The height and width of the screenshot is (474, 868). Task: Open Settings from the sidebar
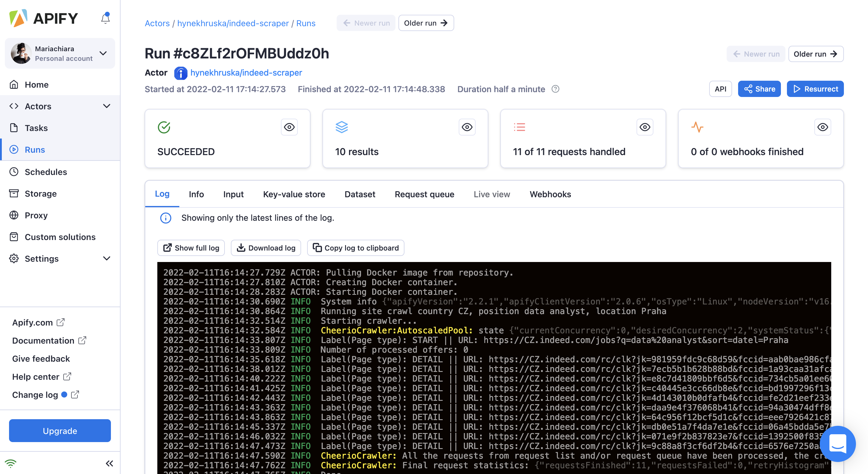42,259
